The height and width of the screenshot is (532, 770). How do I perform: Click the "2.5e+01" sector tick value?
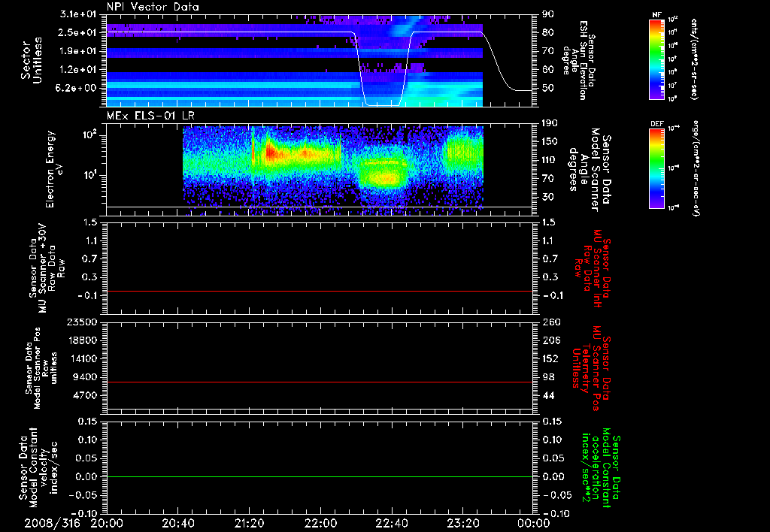[x=78, y=32]
